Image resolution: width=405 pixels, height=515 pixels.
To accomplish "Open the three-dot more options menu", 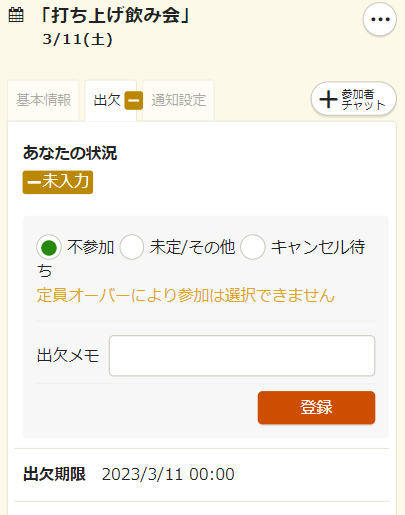I will pos(380,19).
